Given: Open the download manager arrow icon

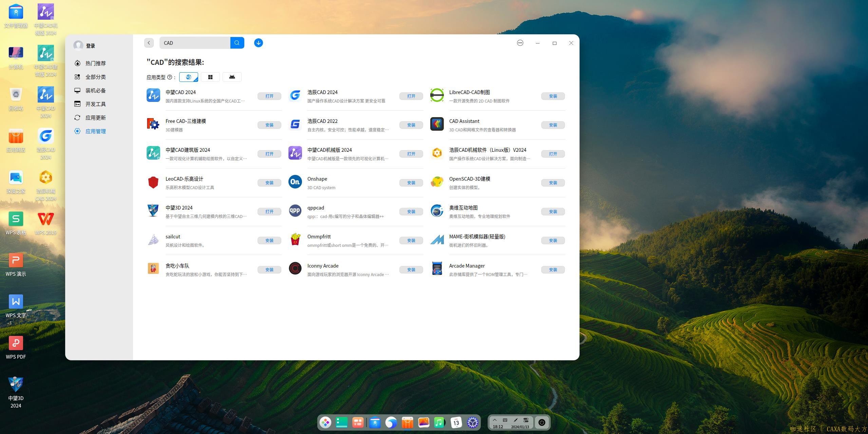Looking at the screenshot, I should (258, 43).
